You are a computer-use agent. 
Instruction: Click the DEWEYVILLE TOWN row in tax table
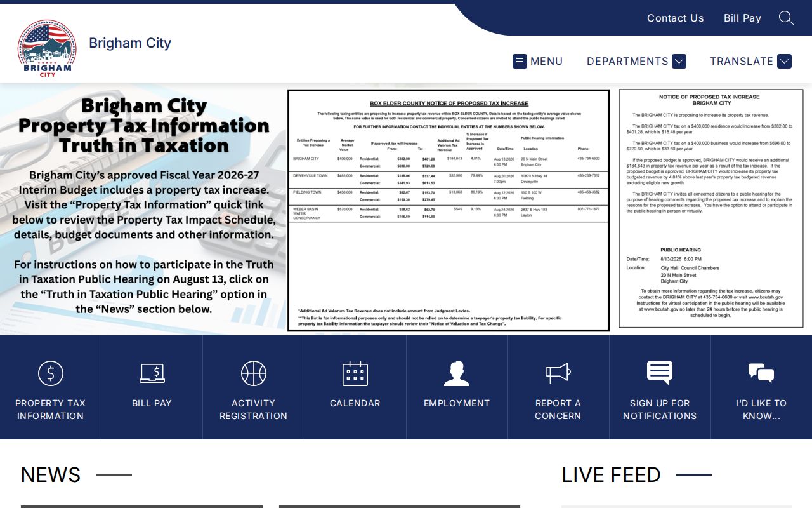(448, 179)
